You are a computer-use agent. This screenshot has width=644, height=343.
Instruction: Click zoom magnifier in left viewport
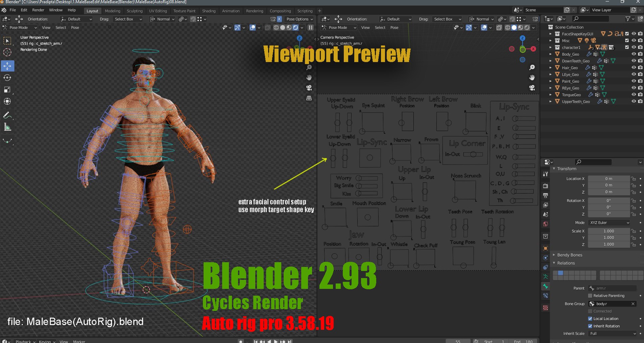[x=309, y=68]
